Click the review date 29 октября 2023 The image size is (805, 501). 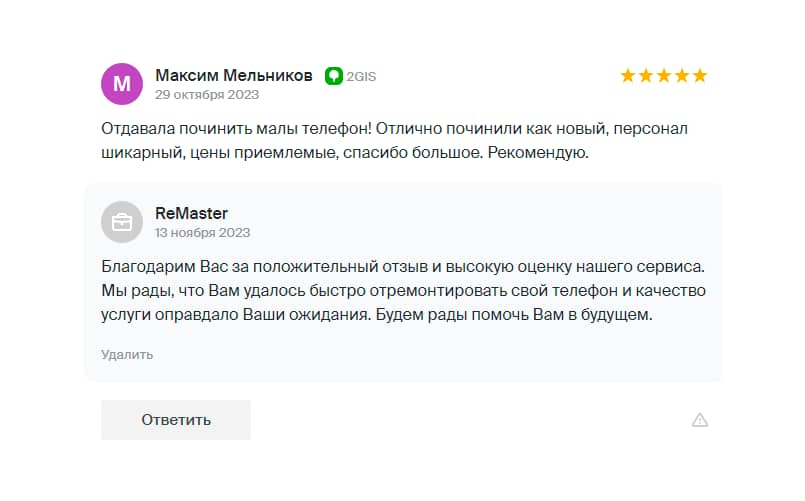tap(207, 95)
